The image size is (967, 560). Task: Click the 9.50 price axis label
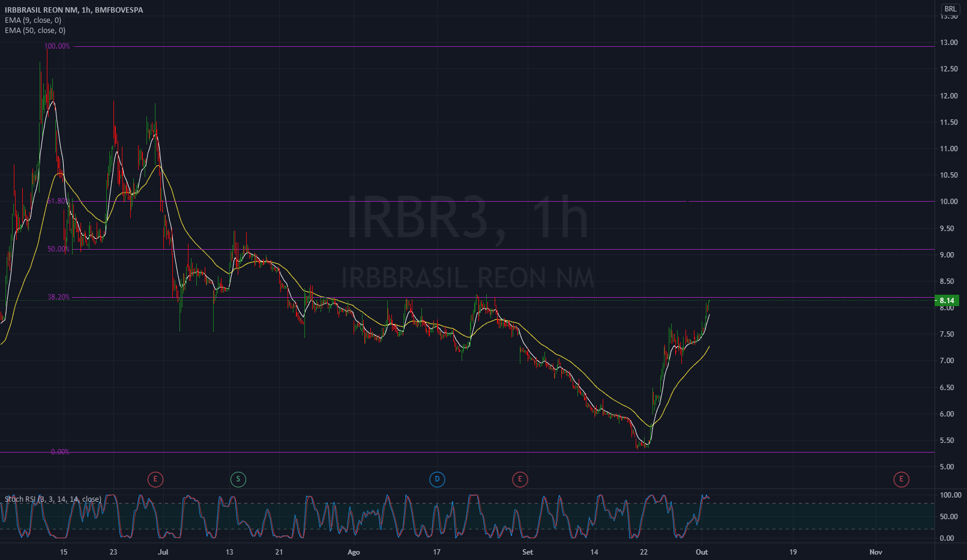point(947,229)
